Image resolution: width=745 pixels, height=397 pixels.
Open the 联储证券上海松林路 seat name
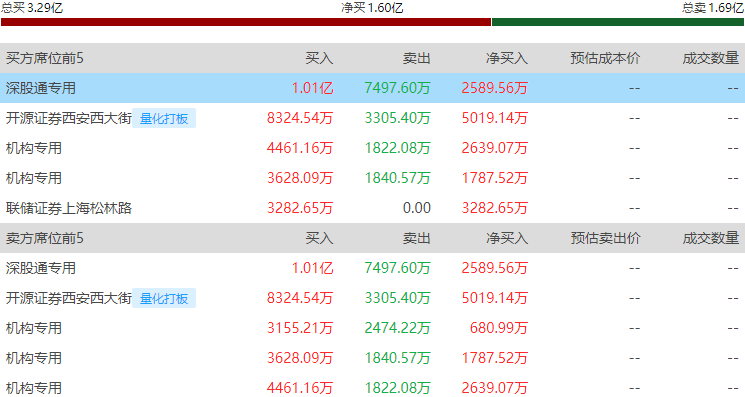[68, 208]
